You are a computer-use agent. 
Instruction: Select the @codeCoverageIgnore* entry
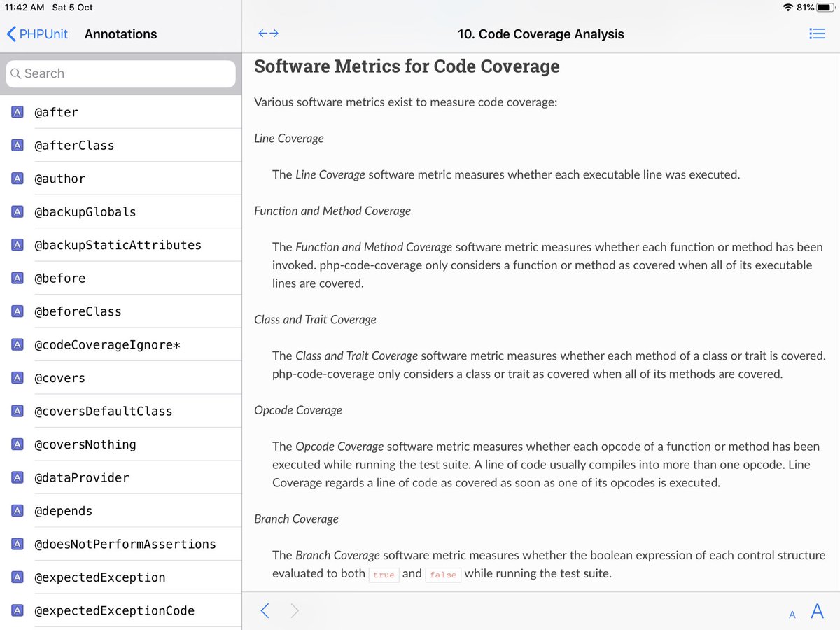(x=107, y=345)
